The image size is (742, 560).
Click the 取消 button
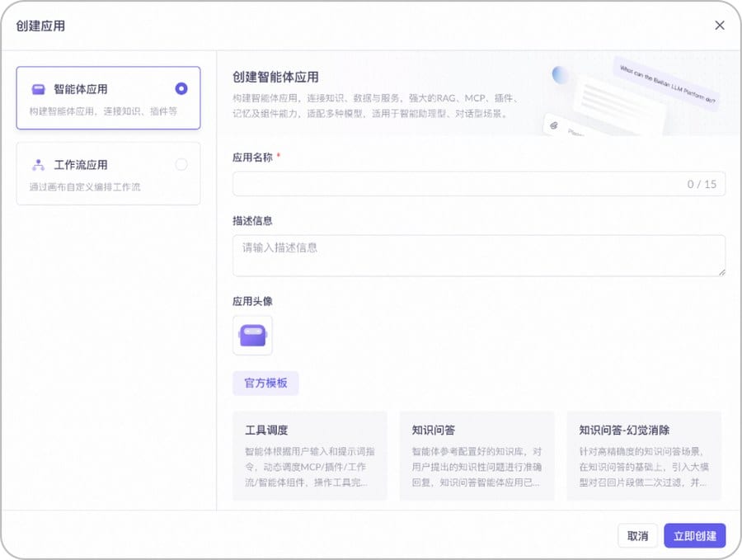tap(637, 536)
